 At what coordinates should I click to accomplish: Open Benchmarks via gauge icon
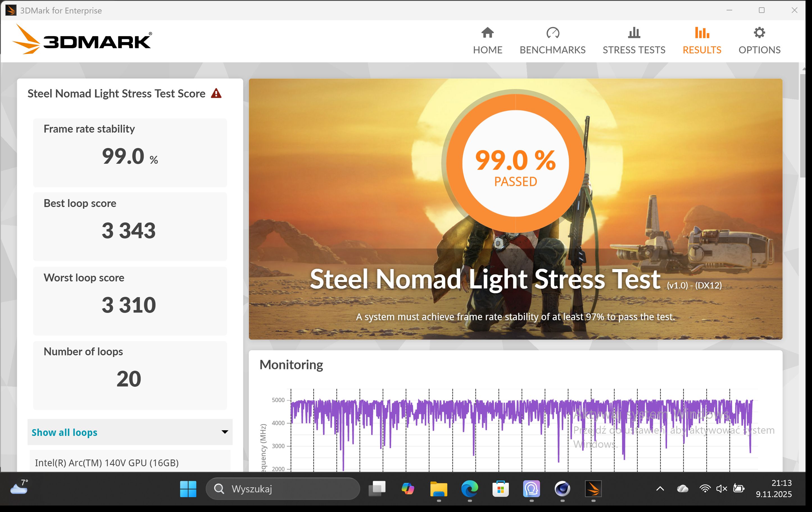pos(552,33)
